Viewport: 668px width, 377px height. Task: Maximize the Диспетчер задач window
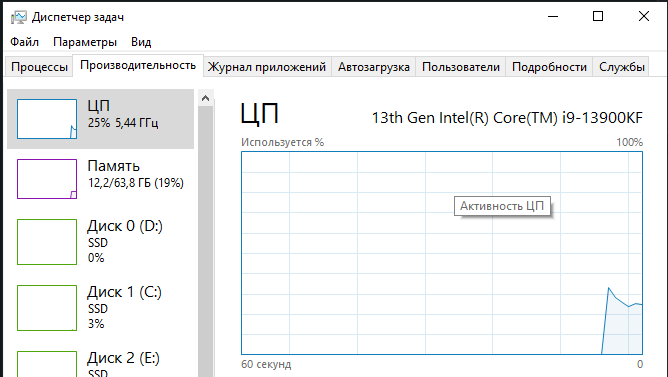(x=598, y=17)
